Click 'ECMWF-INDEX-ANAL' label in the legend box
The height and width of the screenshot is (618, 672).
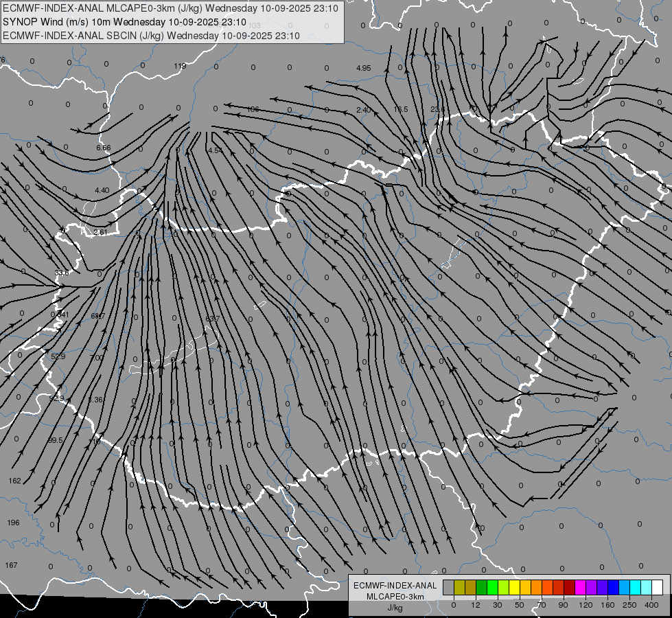(395, 586)
